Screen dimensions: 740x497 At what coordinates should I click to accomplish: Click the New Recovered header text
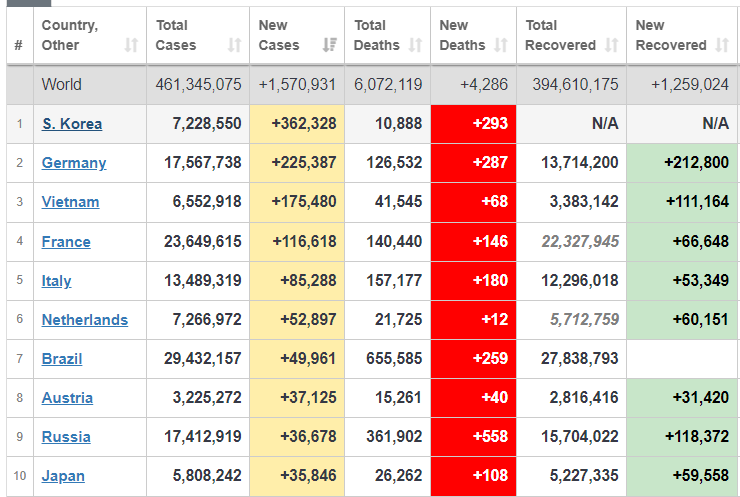point(671,35)
